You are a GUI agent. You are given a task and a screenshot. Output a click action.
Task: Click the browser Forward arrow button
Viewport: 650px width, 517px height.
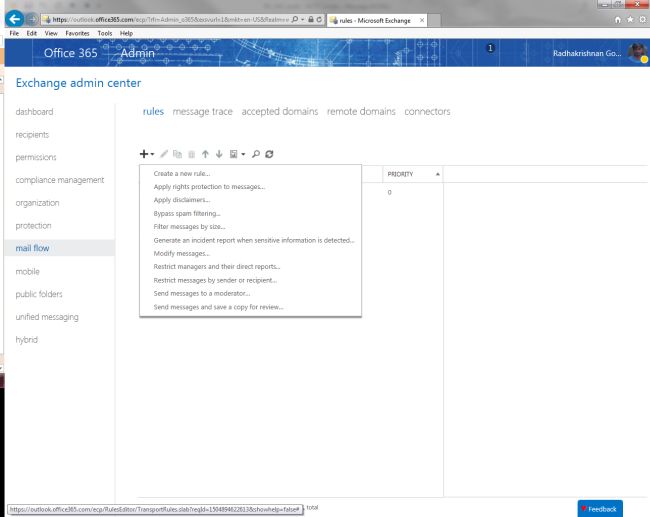click(32, 19)
